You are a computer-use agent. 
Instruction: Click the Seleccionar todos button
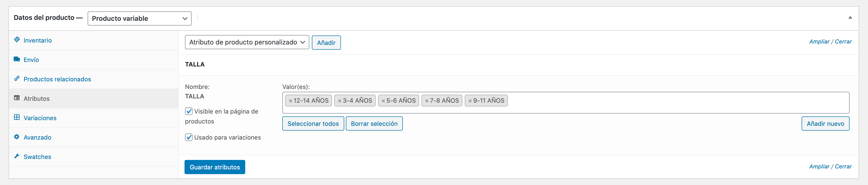313,123
